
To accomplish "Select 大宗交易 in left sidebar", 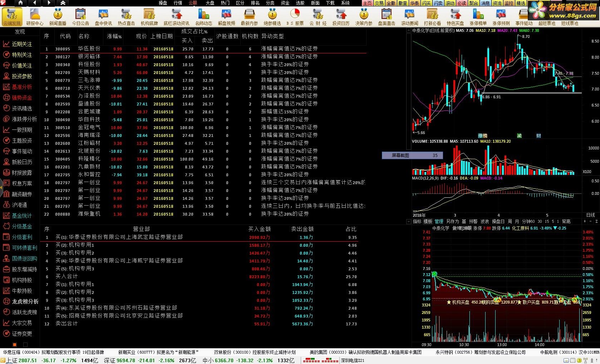I will (x=22, y=323).
